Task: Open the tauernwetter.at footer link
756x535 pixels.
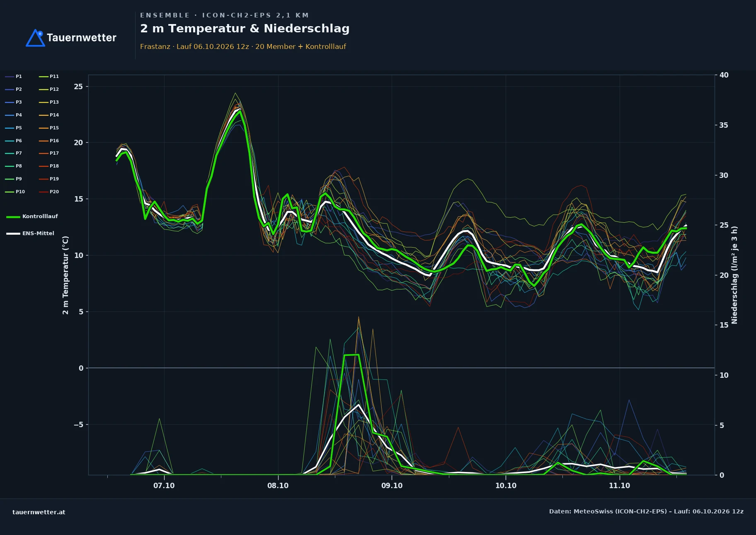Action: 39,512
